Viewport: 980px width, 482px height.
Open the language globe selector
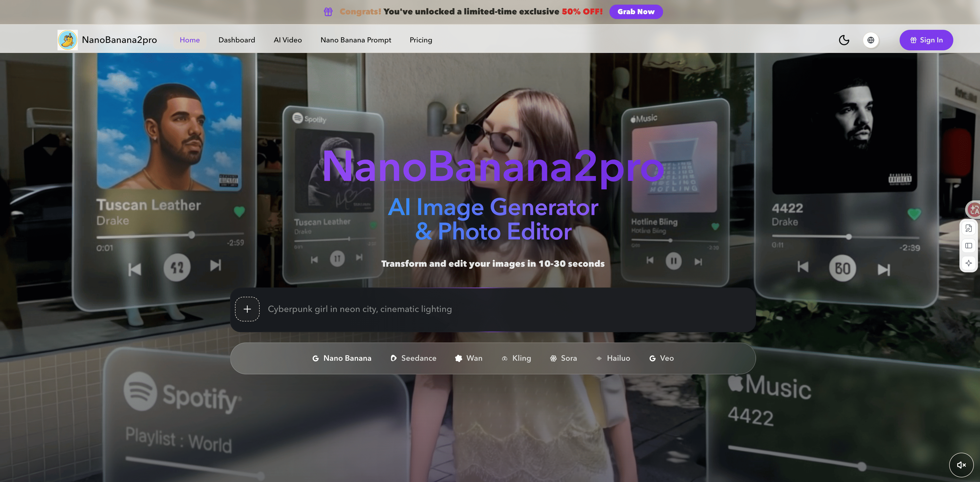pyautogui.click(x=871, y=40)
